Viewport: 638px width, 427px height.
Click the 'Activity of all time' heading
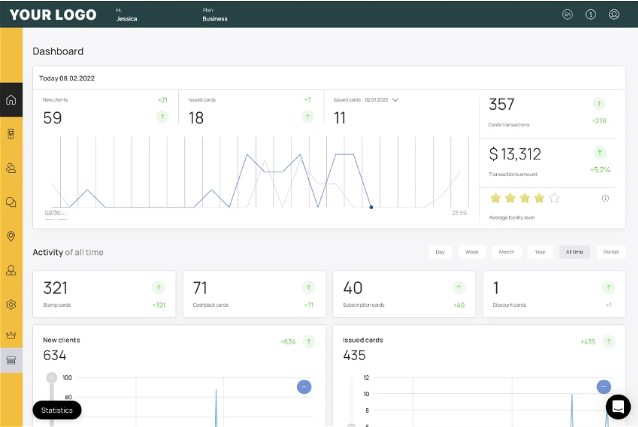coord(68,252)
